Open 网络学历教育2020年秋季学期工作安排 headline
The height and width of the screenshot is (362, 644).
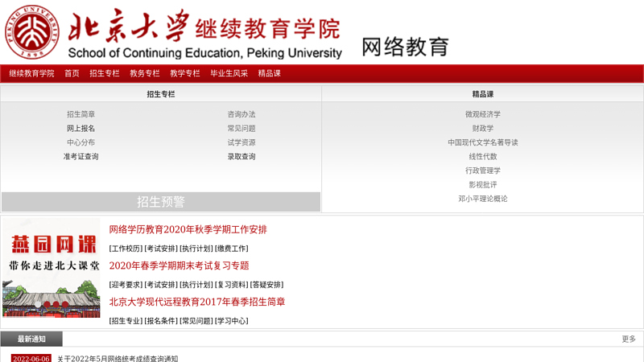tap(188, 229)
